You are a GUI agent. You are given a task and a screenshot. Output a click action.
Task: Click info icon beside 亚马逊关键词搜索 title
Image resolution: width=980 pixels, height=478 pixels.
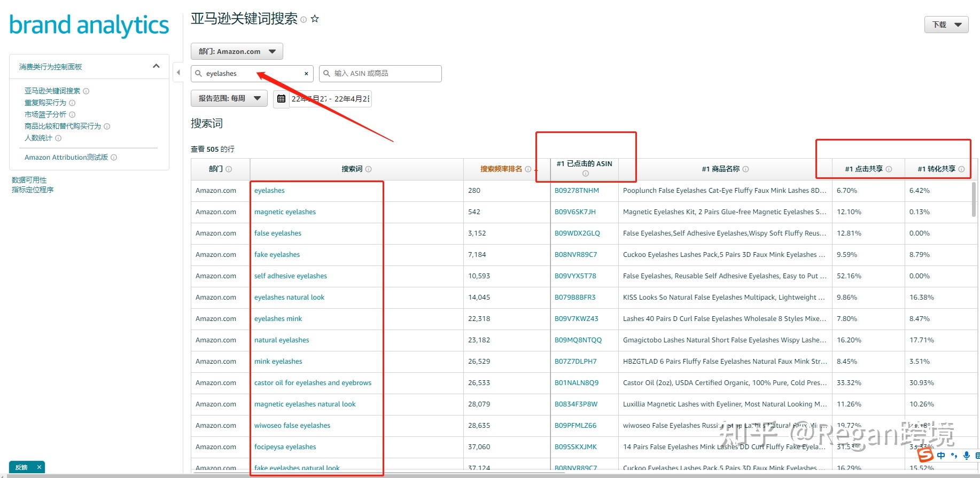coord(304,20)
